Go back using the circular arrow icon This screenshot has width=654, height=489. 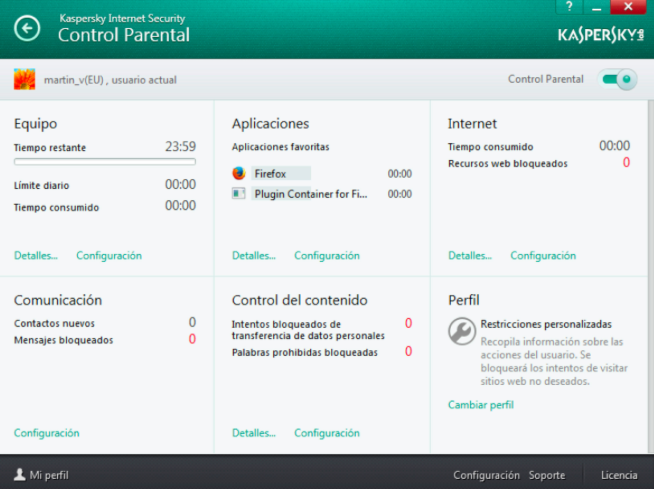(27, 28)
